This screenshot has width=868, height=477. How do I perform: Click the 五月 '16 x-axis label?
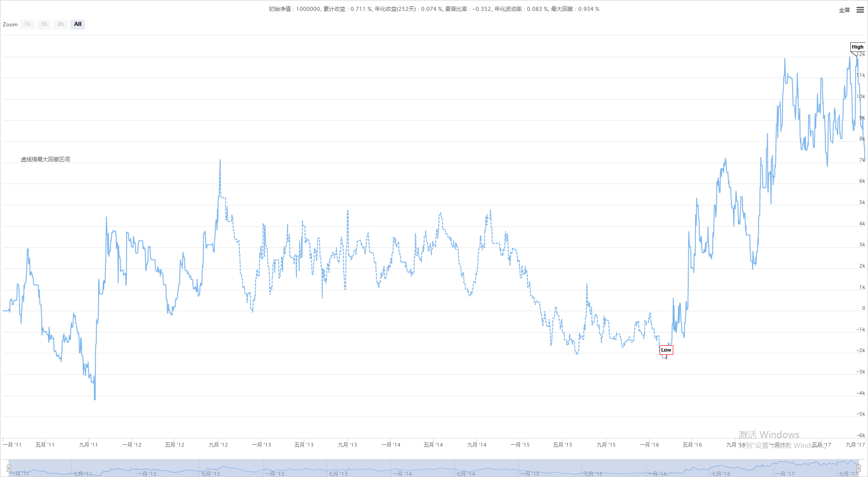(x=692, y=445)
